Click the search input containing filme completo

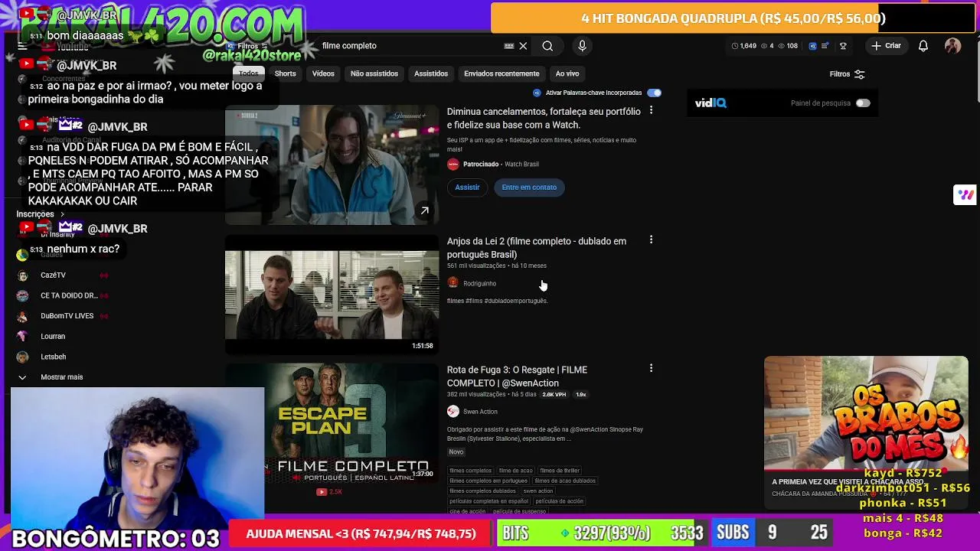(x=410, y=46)
